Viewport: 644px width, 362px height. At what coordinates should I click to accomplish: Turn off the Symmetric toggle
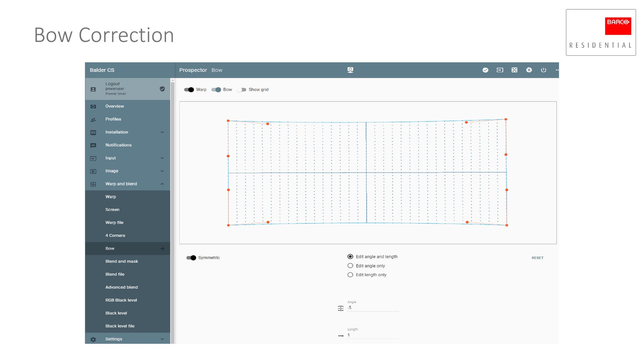coord(191,258)
